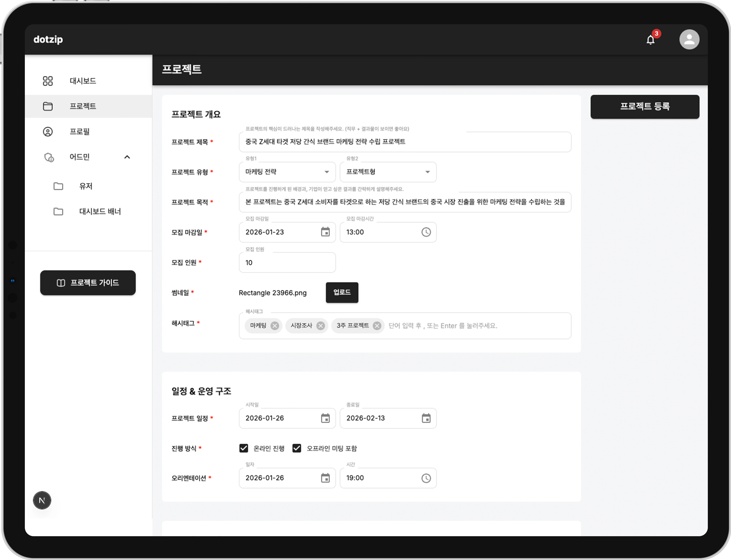The height and width of the screenshot is (560, 731).
Task: Open clock picker for 모집 마감시간
Action: 426,232
